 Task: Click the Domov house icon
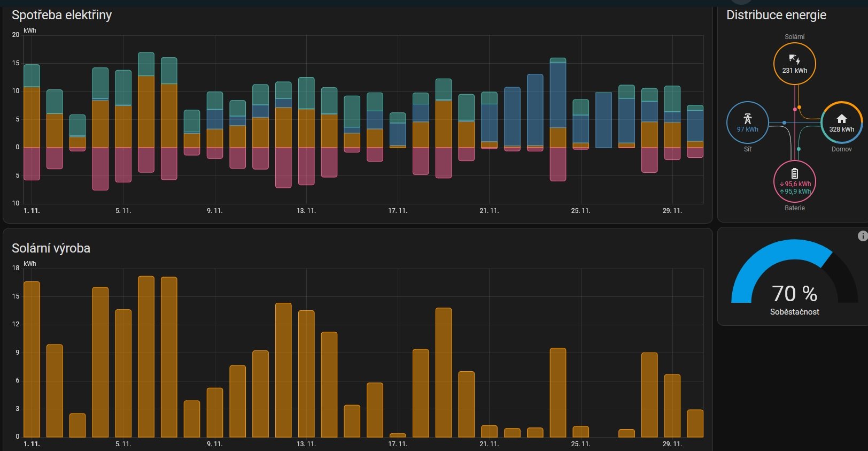click(841, 118)
